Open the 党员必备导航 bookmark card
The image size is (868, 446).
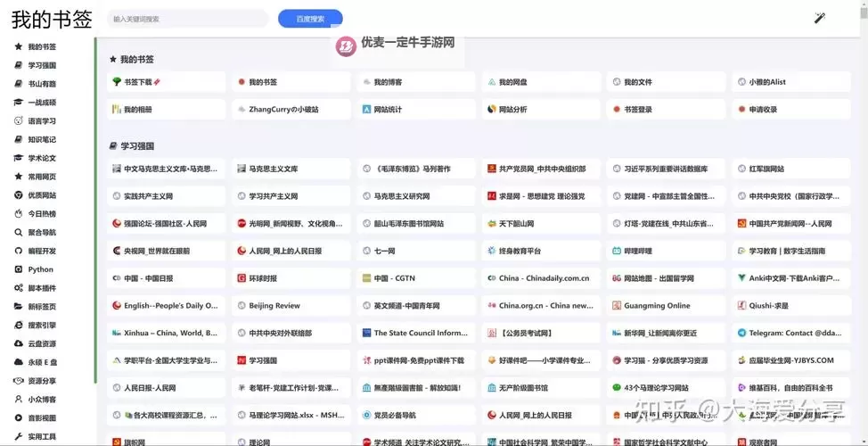(x=416, y=415)
